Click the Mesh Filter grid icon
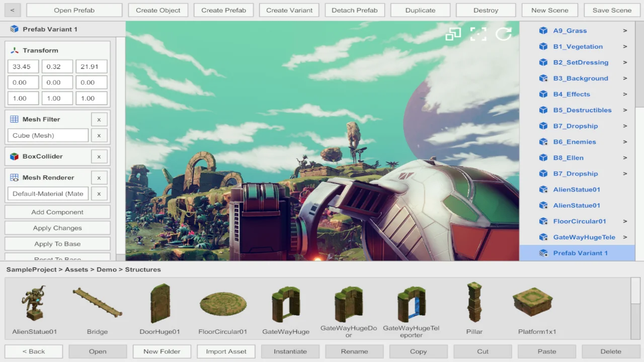Viewport: 644px width, 362px height. (15, 119)
